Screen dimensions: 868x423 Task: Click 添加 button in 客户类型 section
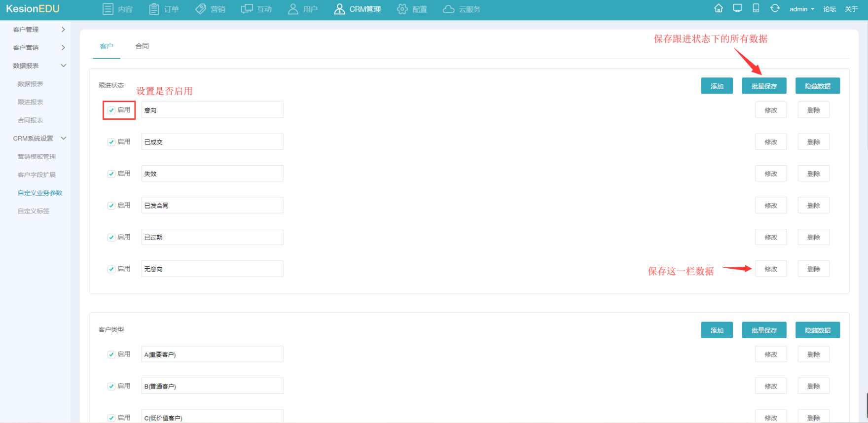(x=717, y=330)
